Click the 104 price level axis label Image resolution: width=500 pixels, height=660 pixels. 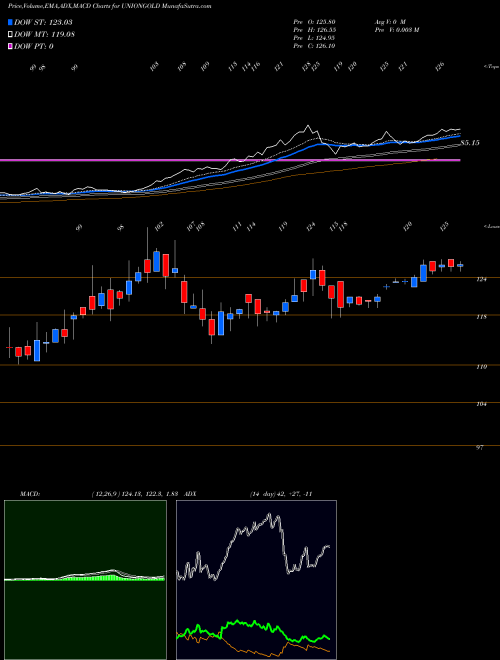(482, 404)
